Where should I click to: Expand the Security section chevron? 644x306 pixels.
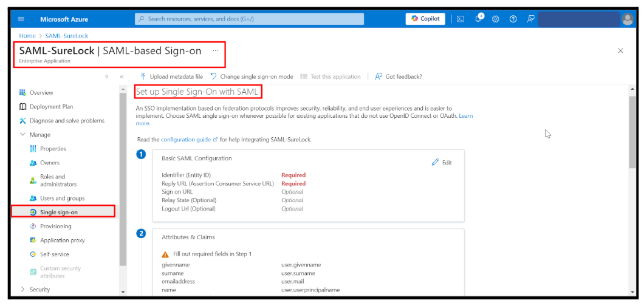(22, 290)
